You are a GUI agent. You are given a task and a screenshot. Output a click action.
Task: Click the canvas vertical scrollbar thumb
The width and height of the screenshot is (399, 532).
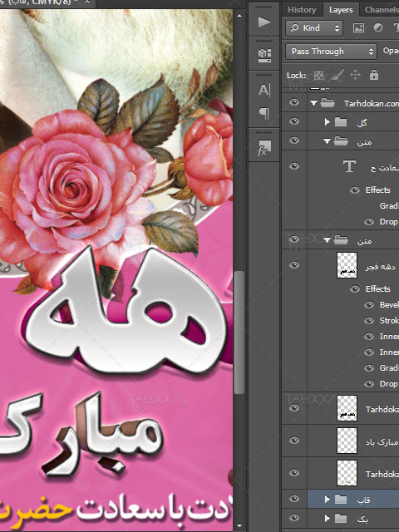(x=239, y=332)
